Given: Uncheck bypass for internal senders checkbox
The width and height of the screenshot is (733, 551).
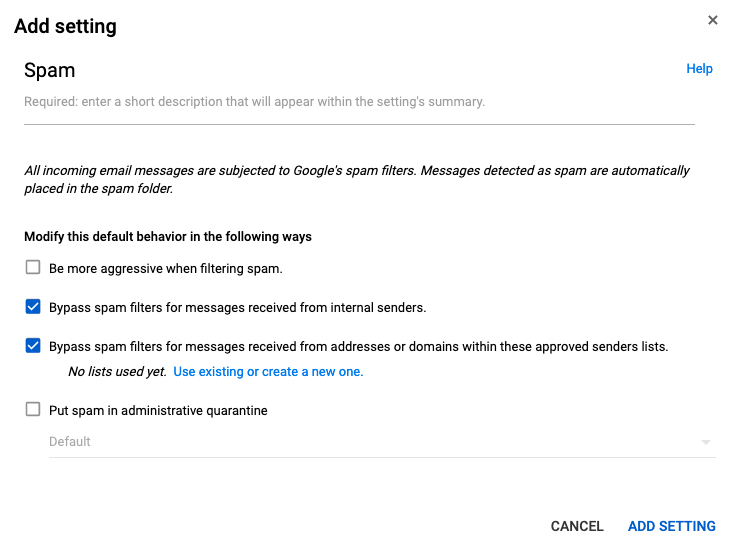Looking at the screenshot, I should pyautogui.click(x=33, y=307).
